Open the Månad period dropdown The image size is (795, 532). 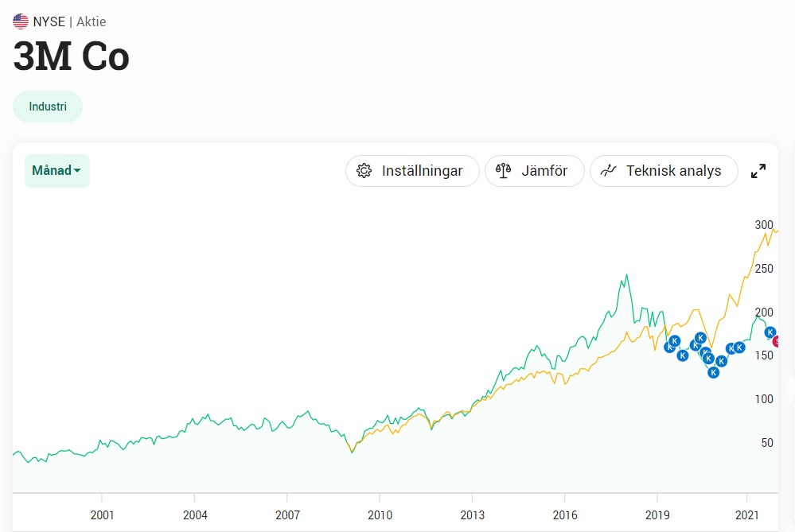[57, 171]
